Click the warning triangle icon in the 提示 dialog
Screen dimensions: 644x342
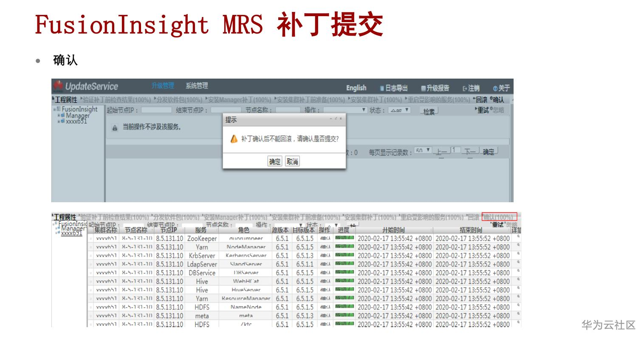[x=234, y=139]
